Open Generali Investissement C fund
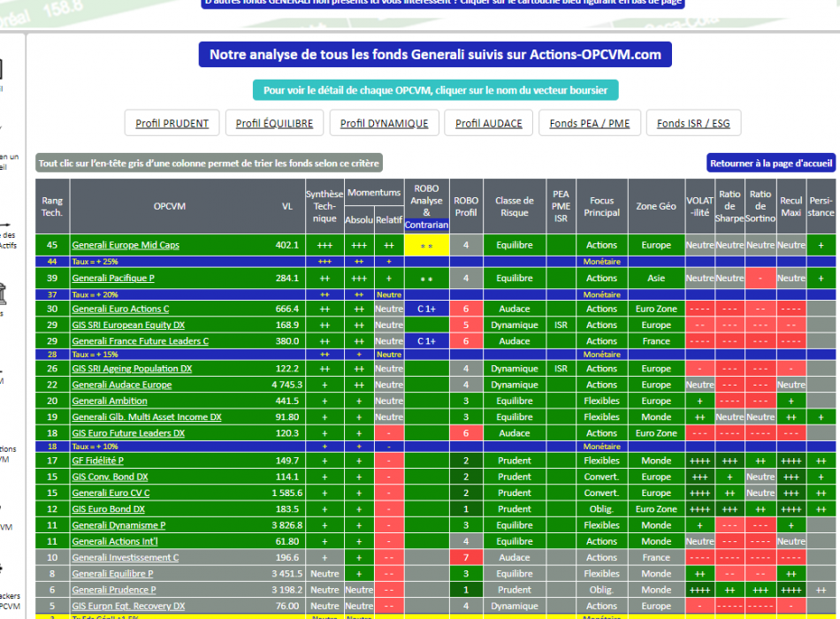840x619 pixels. point(126,557)
